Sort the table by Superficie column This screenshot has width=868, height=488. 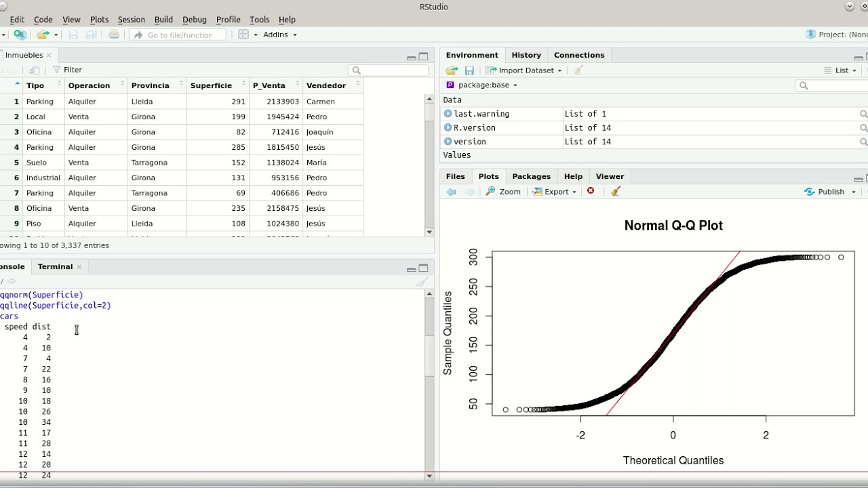pyautogui.click(x=217, y=85)
